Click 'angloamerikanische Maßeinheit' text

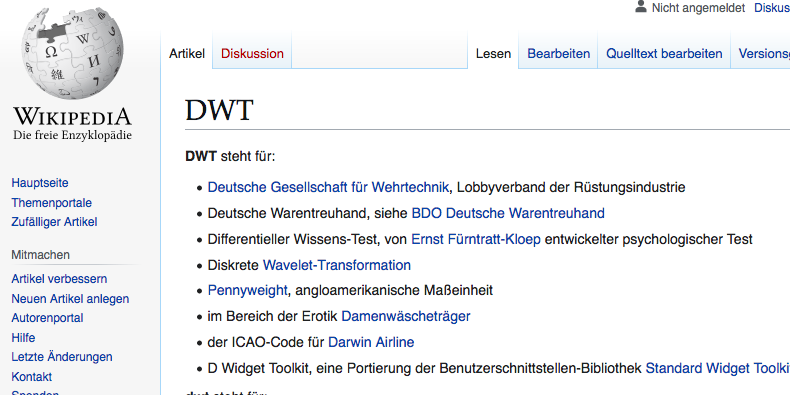point(393,291)
